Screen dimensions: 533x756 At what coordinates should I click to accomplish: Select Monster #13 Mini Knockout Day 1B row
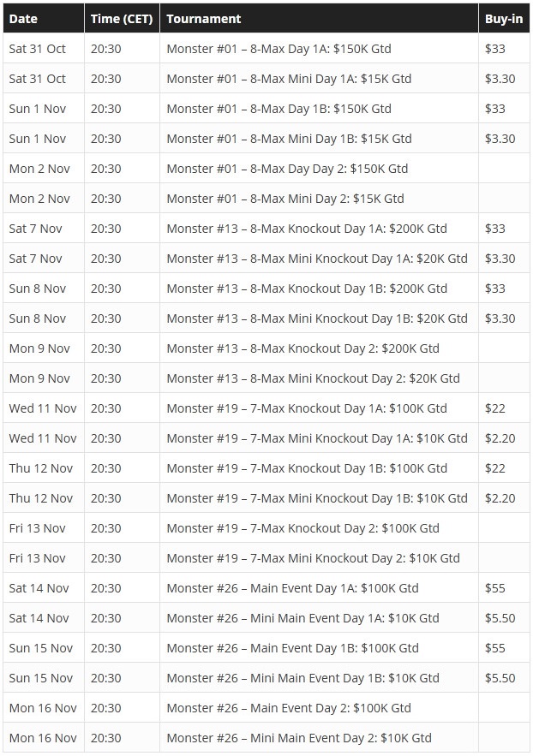tap(266, 318)
